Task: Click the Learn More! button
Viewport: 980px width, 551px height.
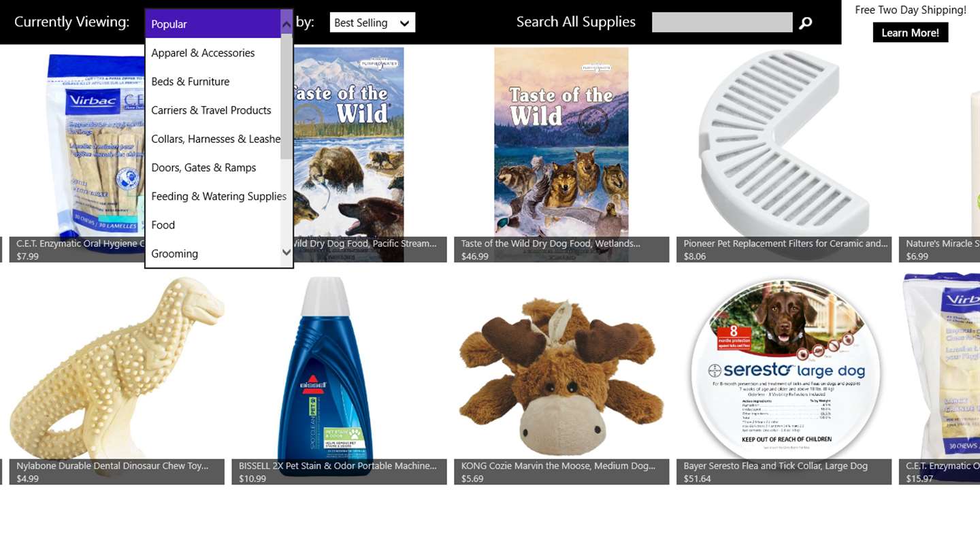Action: pyautogui.click(x=911, y=33)
